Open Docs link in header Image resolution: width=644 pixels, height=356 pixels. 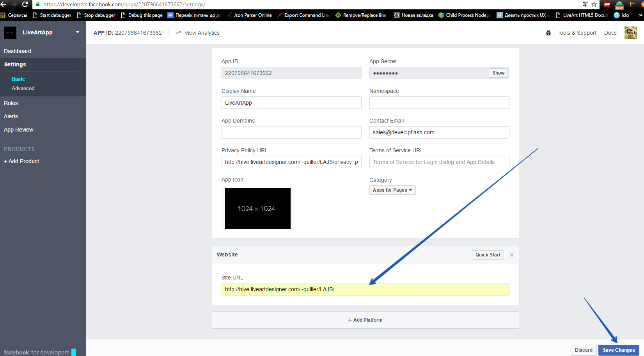pyautogui.click(x=610, y=33)
